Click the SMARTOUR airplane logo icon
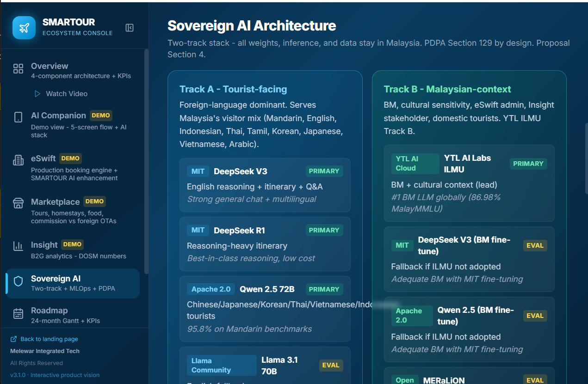588x384 pixels. point(24,28)
